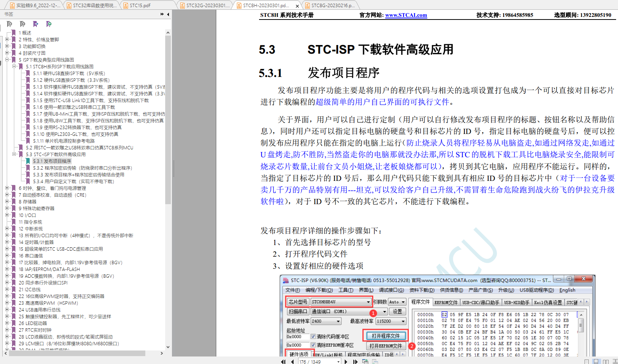Screen dimensions: 618x364
Task: Click the add bookmark icon with plus
Action: pos(23,24)
